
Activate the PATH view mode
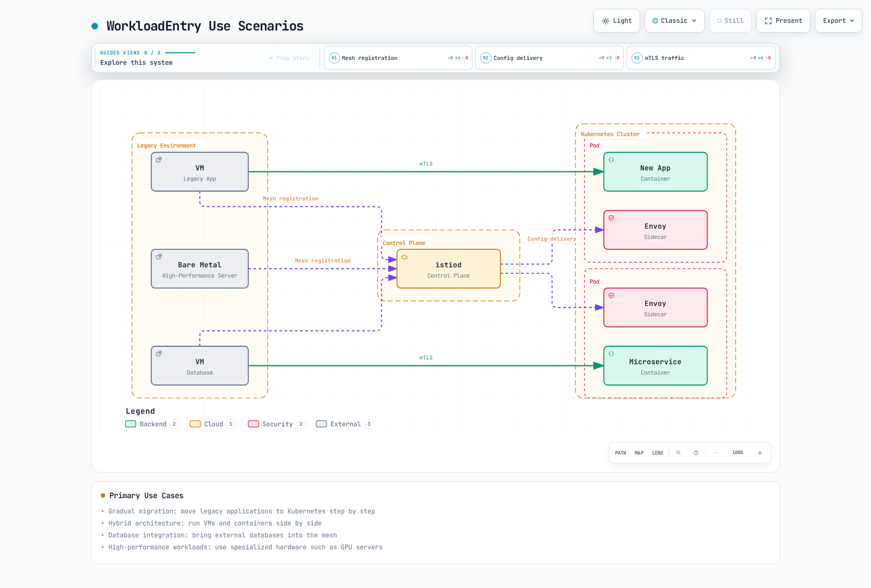point(621,453)
